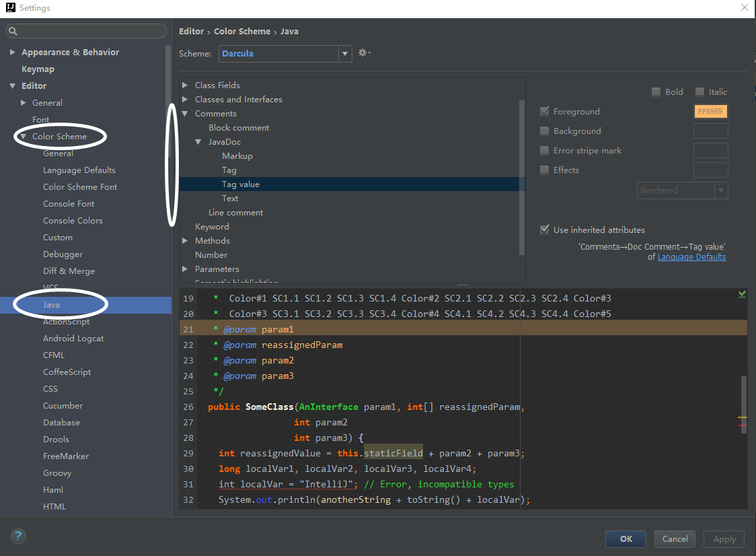Click the preview line 21 @param param1

(x=258, y=330)
